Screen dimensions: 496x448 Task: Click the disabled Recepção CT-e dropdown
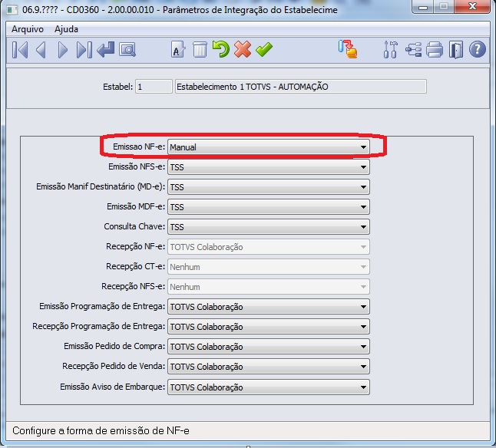click(268, 267)
